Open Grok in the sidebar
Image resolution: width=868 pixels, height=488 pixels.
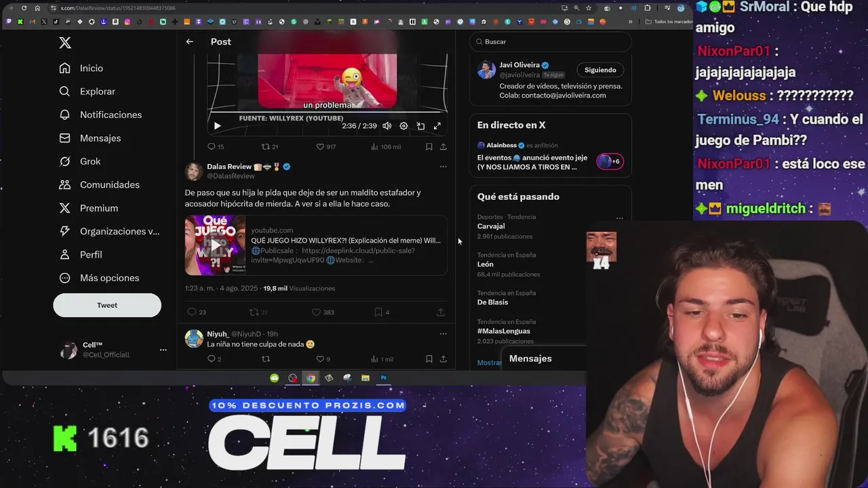(x=80, y=161)
